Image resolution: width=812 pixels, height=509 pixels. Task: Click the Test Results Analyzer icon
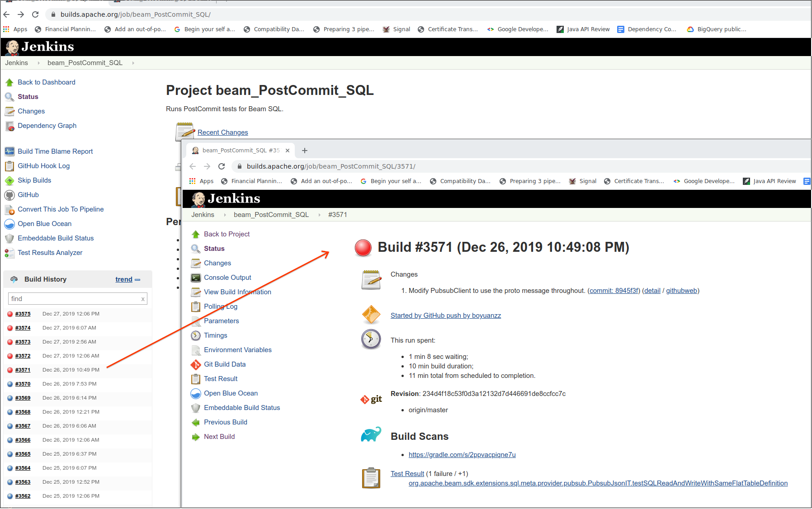(x=9, y=253)
